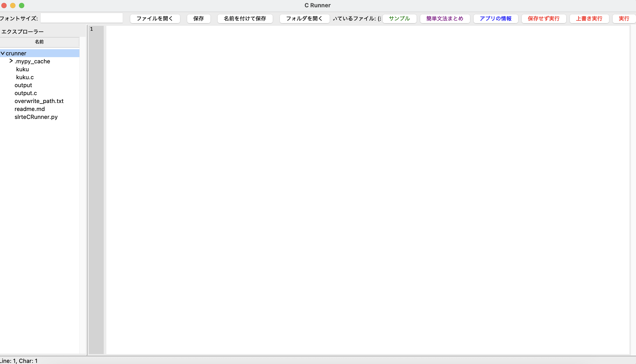Image resolution: width=636 pixels, height=364 pixels.
Task: Select kuku.c in the file tree
Action: click(24, 77)
